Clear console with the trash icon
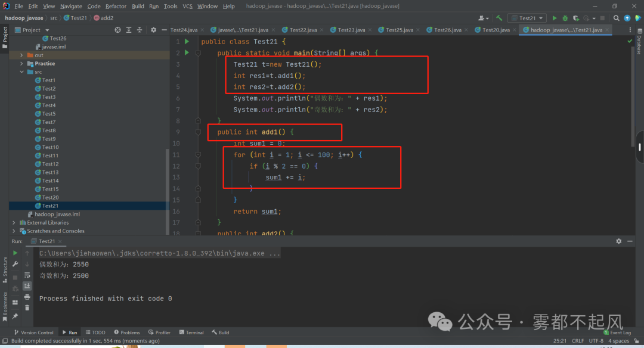Viewport: 644px width, 348px height. 27,308
